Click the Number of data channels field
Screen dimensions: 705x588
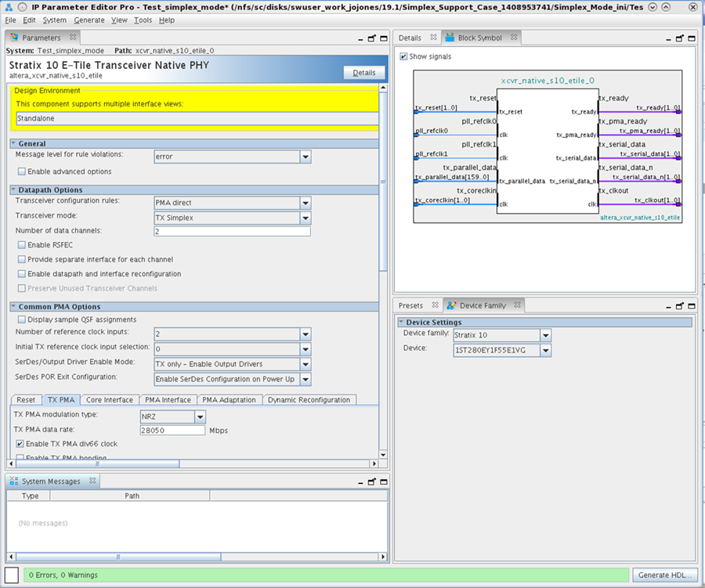click(232, 231)
